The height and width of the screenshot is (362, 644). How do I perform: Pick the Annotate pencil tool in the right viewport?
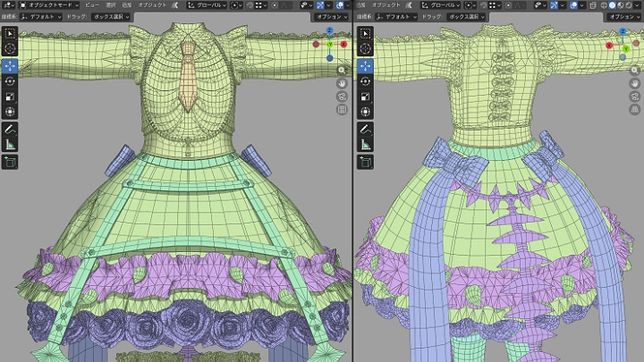click(366, 130)
